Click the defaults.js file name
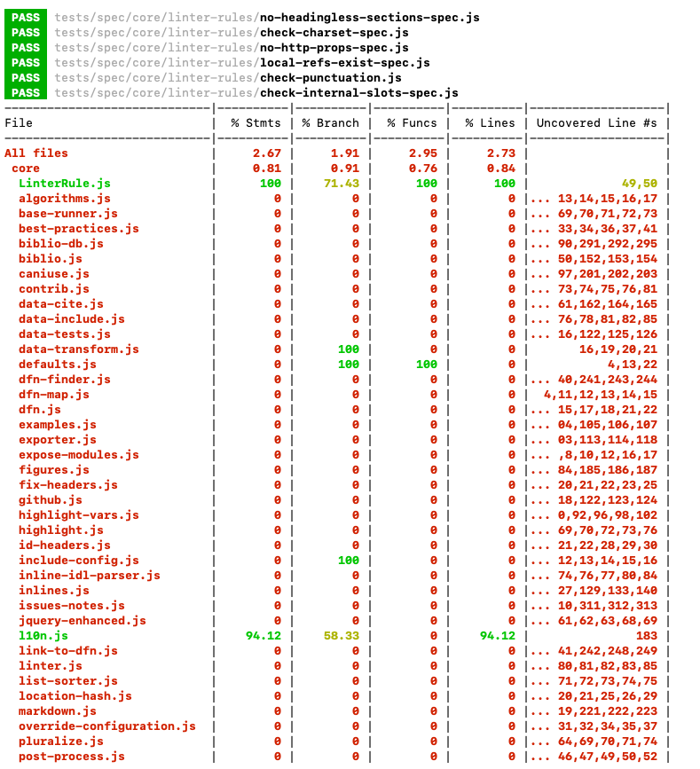 [58, 365]
